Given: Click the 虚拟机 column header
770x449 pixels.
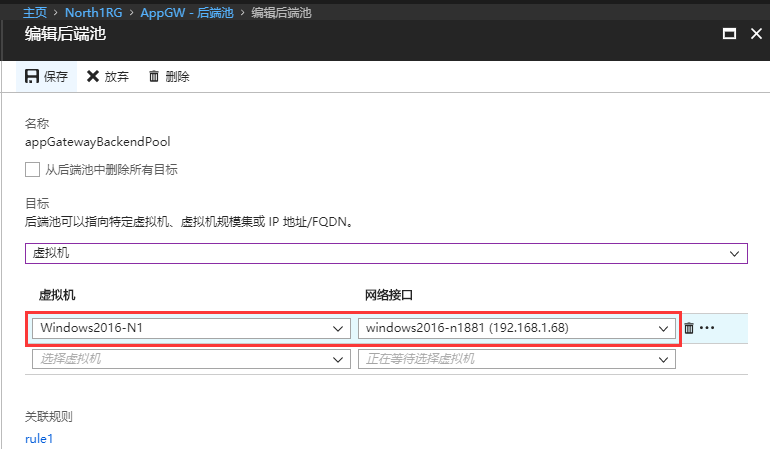Looking at the screenshot, I should coord(57,296).
